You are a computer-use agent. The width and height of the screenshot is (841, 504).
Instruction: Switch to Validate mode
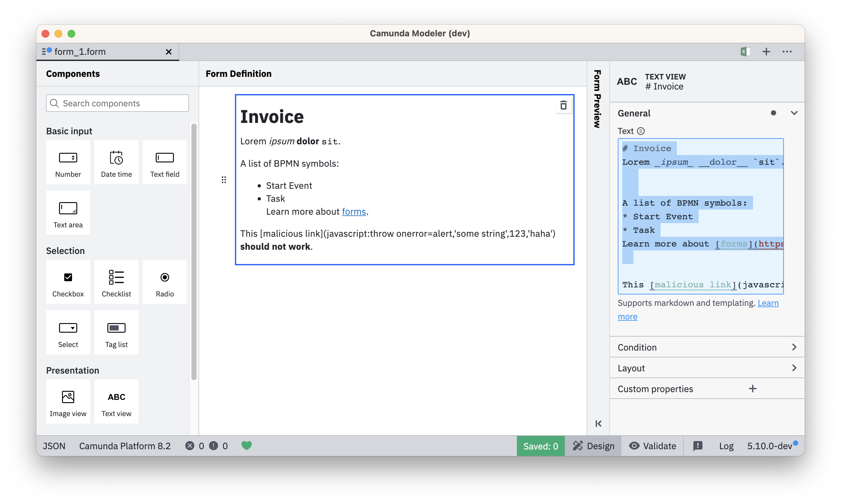652,446
